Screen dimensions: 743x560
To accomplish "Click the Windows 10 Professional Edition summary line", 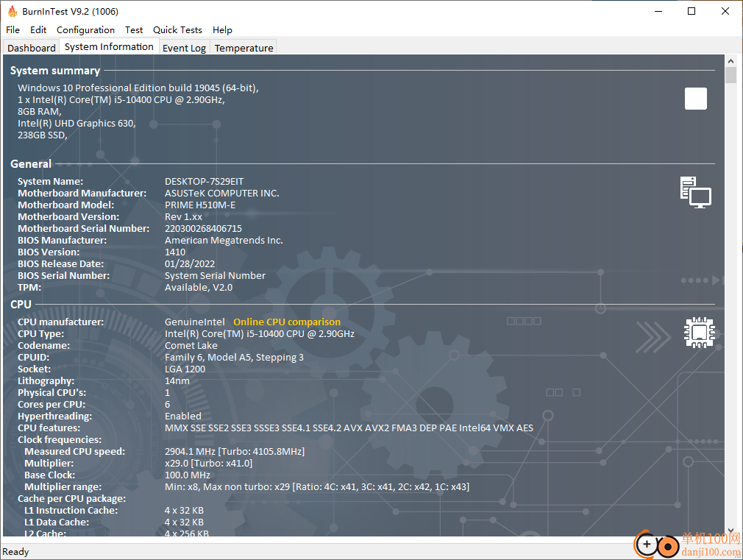I will [x=138, y=88].
